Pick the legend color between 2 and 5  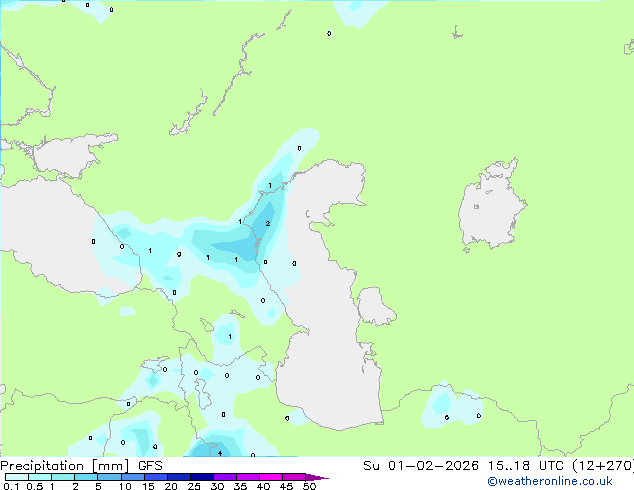pos(86,477)
